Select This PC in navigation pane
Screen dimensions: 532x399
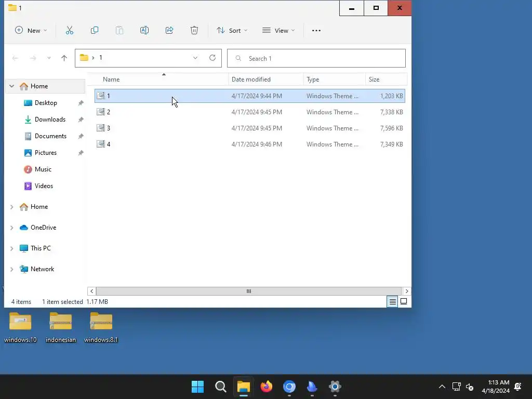pyautogui.click(x=41, y=248)
